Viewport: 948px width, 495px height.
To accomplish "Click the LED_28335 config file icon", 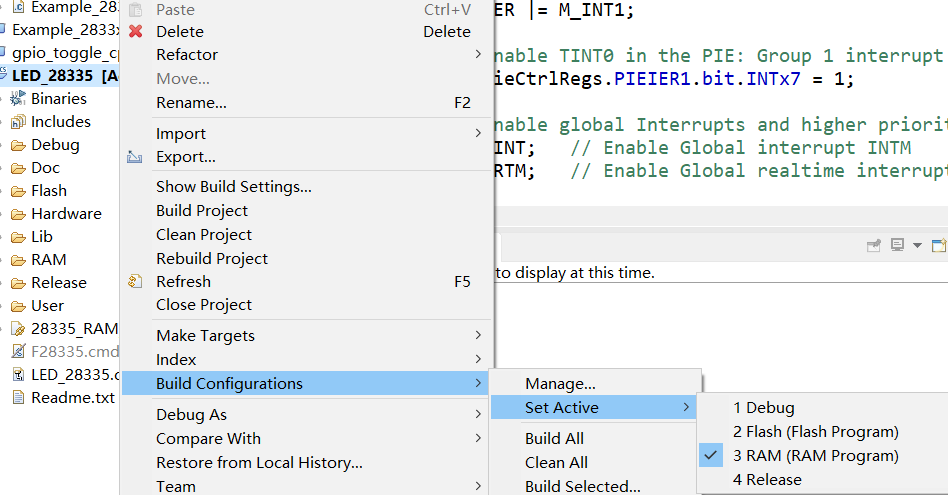I will point(19,375).
